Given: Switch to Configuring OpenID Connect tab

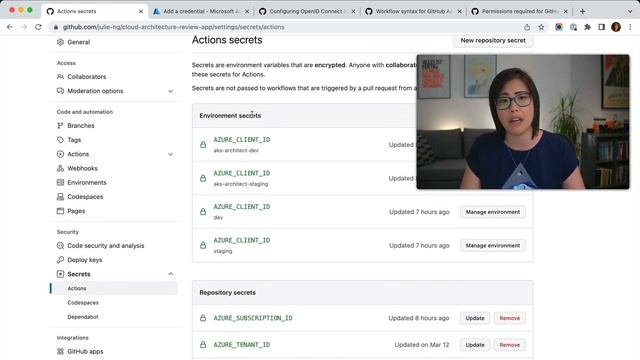Looking at the screenshot, I should 308,11.
